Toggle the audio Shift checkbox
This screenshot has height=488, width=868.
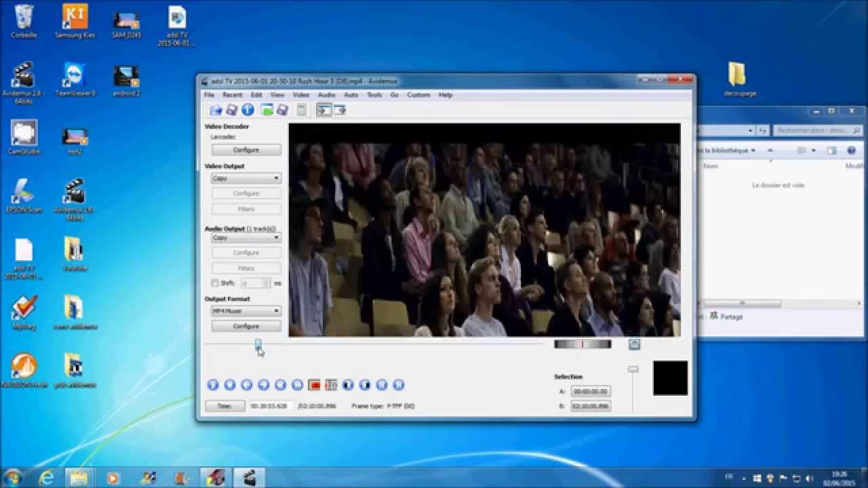[215, 283]
